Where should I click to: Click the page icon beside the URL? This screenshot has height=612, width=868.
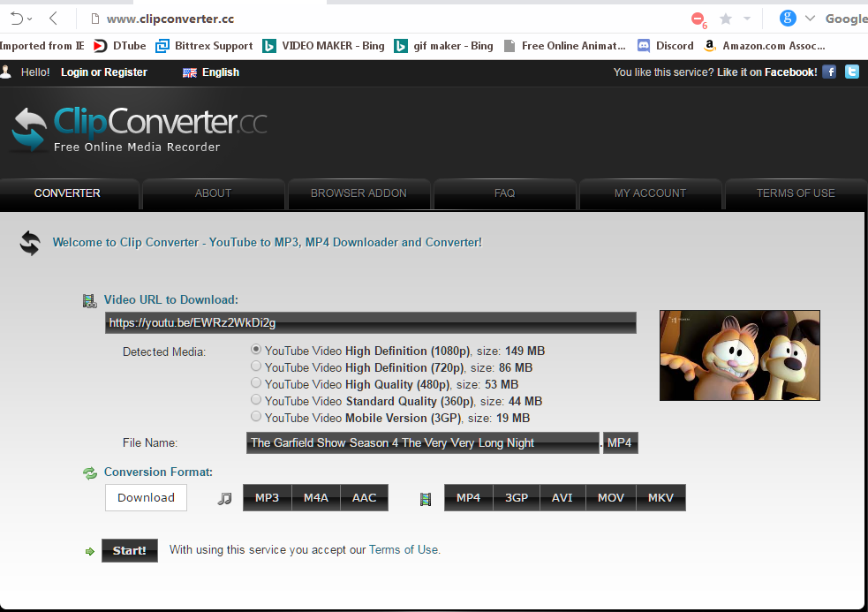(x=95, y=19)
